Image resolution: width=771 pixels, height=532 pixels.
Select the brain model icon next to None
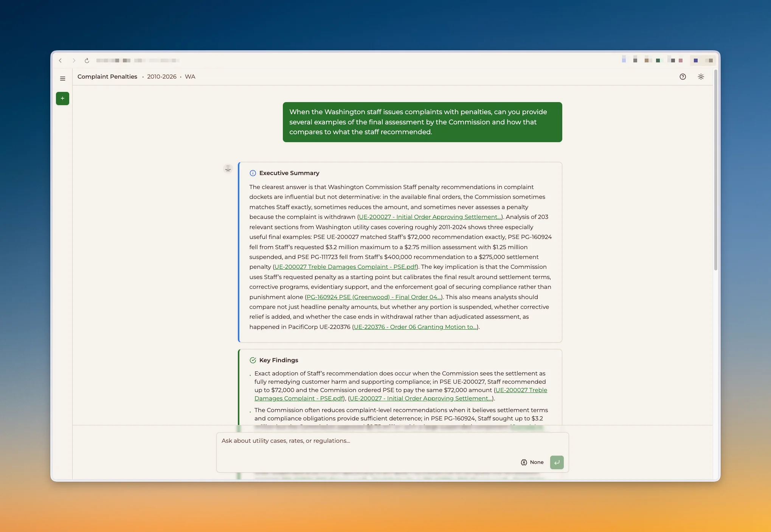(x=524, y=462)
